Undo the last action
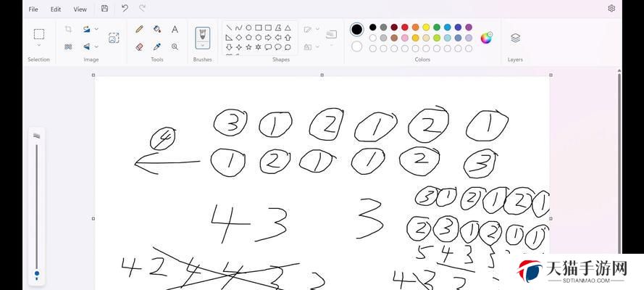This screenshot has height=290, width=644. coord(125,8)
